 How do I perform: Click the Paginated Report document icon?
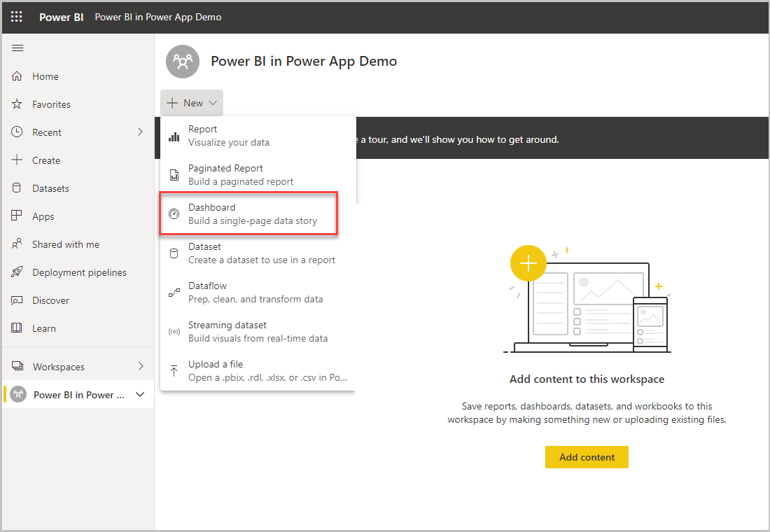[174, 175]
